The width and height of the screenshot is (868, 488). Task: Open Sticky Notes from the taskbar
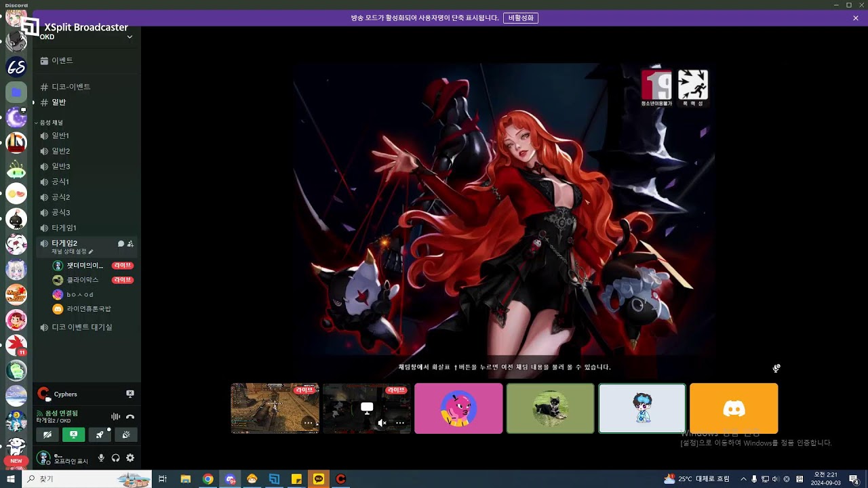pyautogui.click(x=296, y=479)
